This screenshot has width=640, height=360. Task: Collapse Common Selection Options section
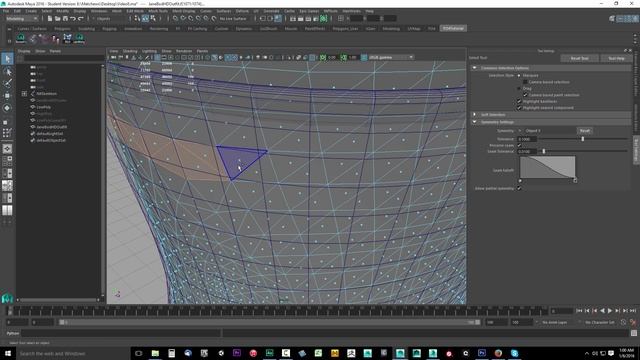[475, 68]
